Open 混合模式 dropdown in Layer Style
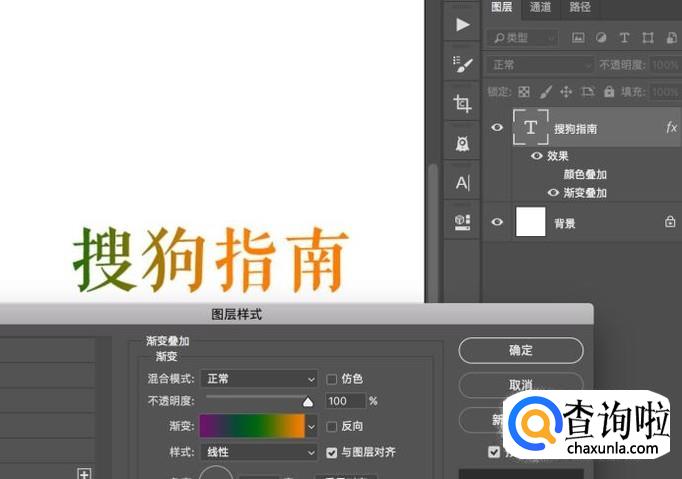Viewport: 682px width, 479px height. (x=259, y=379)
